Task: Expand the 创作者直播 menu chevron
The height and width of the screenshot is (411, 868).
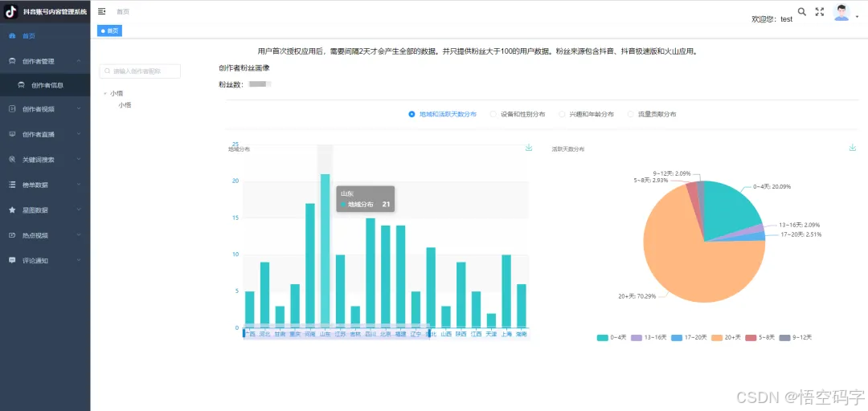Action: point(79,133)
